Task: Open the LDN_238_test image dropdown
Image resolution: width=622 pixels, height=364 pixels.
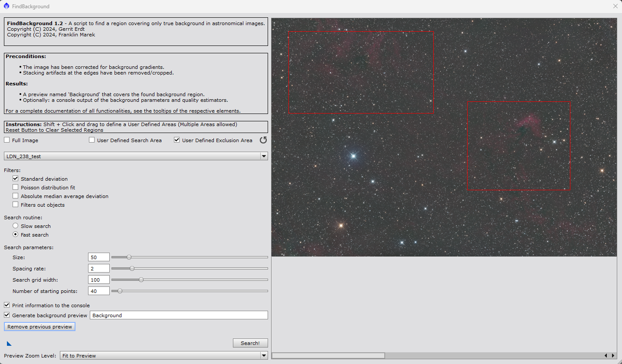Action: pos(136,156)
